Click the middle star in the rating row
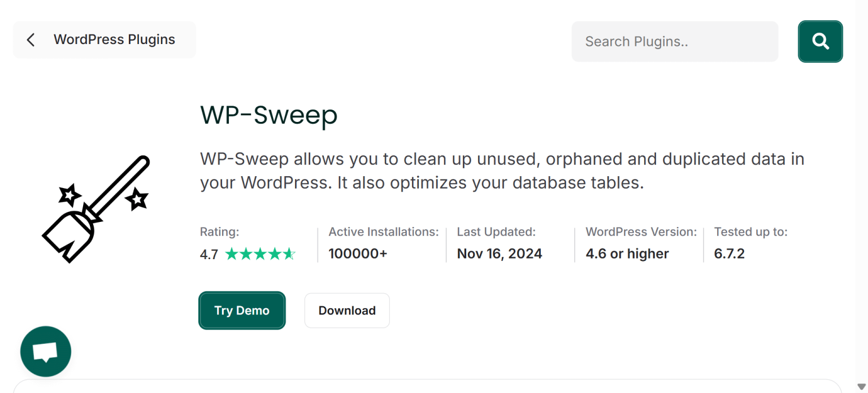The width and height of the screenshot is (868, 393). tap(261, 254)
